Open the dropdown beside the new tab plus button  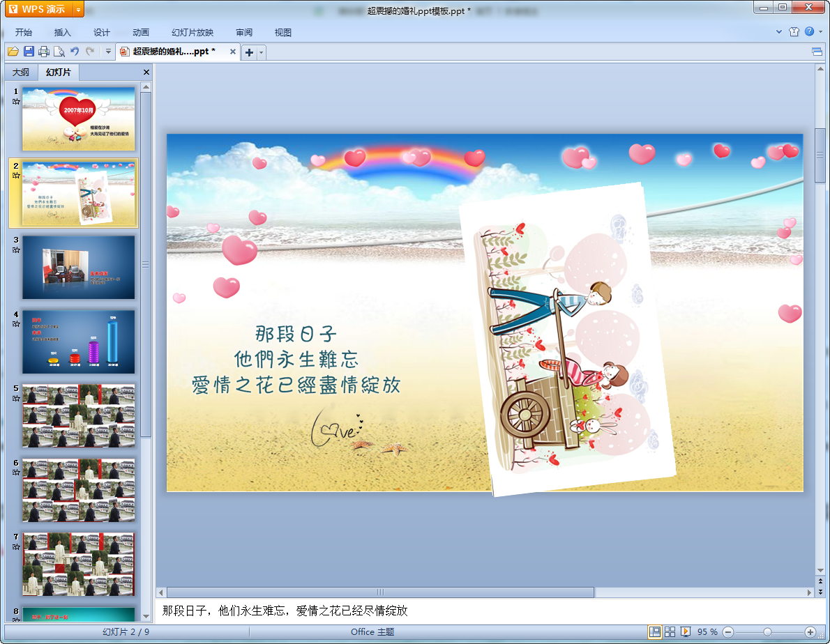pos(261,52)
